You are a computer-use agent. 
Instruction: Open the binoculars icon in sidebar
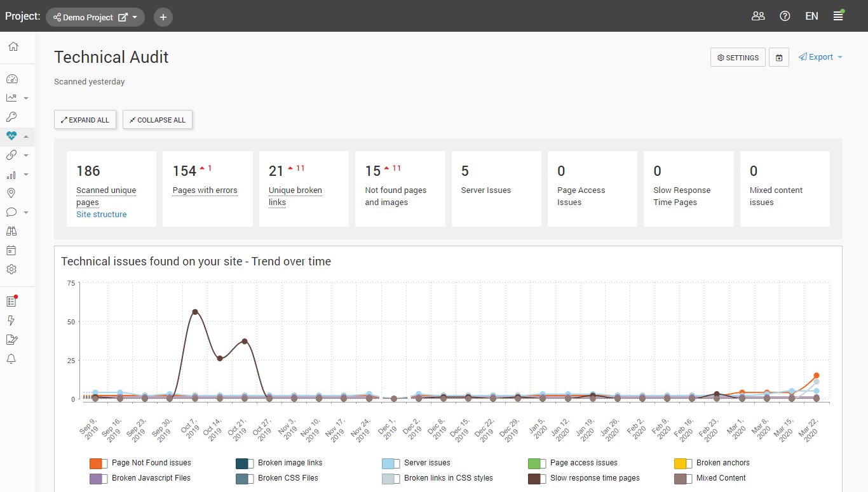(x=11, y=231)
